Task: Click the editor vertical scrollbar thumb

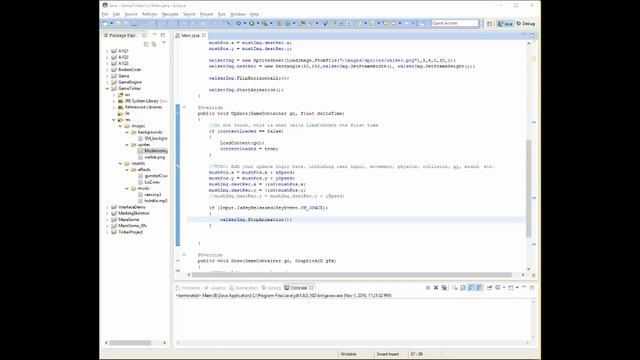Action: click(x=529, y=188)
